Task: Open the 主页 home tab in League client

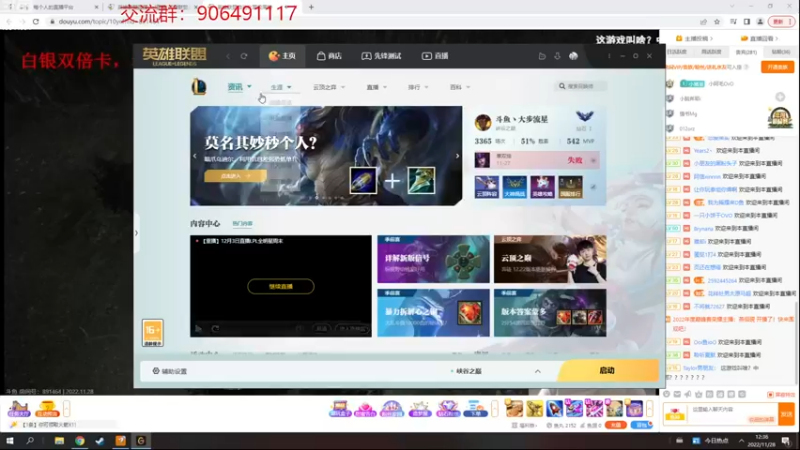Action: 282,56
